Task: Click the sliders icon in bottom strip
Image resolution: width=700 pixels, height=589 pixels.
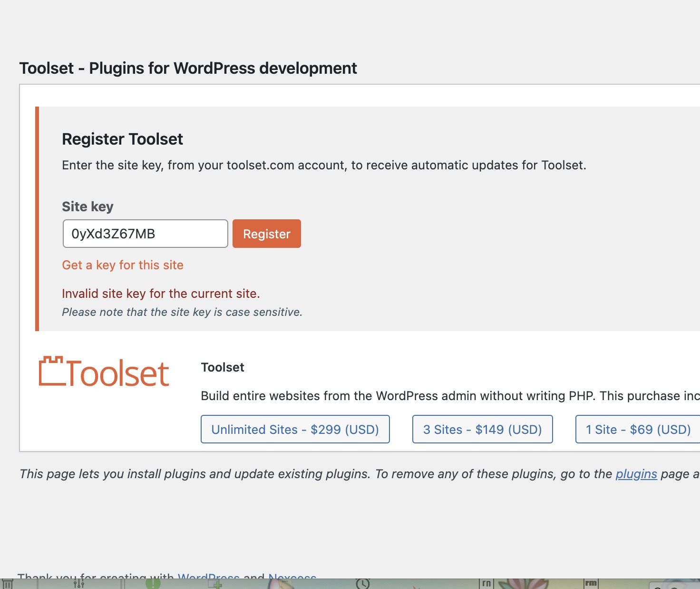Action: tap(79, 583)
